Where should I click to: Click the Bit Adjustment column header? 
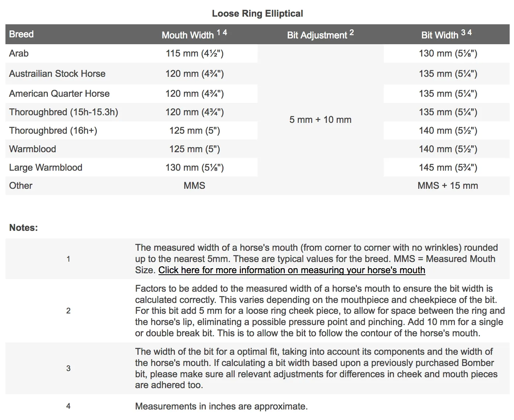[320, 34]
